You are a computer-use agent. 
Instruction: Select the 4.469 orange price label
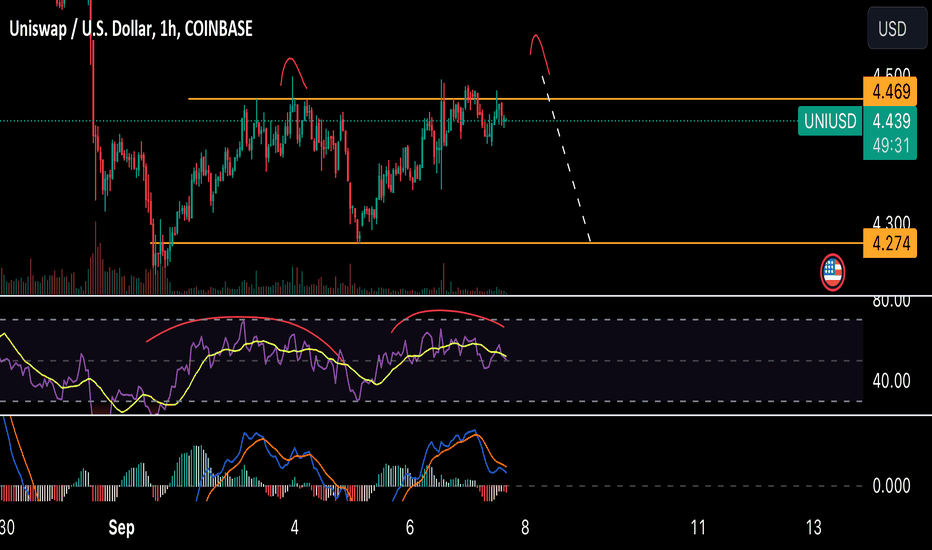[890, 92]
